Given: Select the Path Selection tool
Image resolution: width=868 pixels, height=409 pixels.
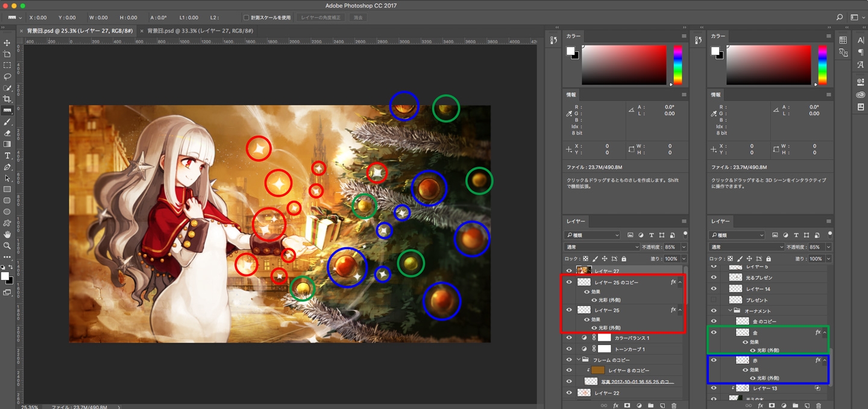Looking at the screenshot, I should (7, 179).
